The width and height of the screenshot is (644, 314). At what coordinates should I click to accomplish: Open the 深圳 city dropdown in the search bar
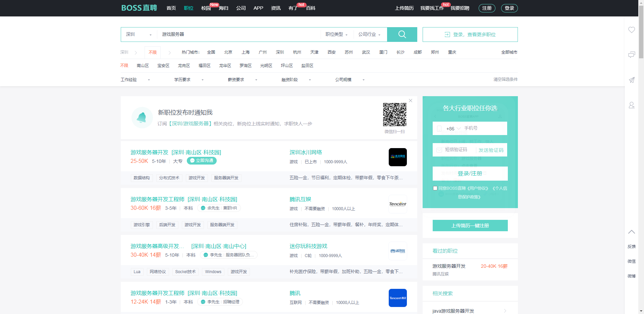139,35
